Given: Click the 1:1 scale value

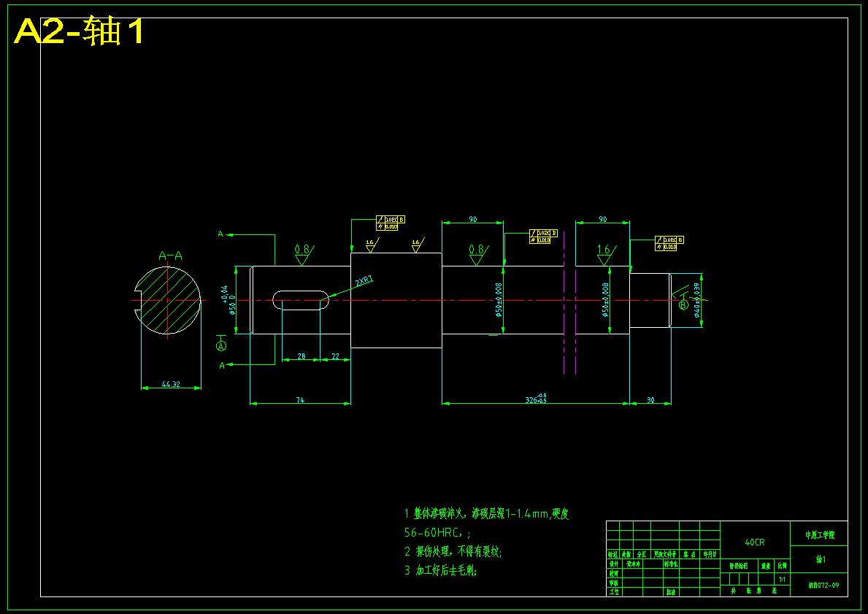Looking at the screenshot, I should click(x=782, y=580).
